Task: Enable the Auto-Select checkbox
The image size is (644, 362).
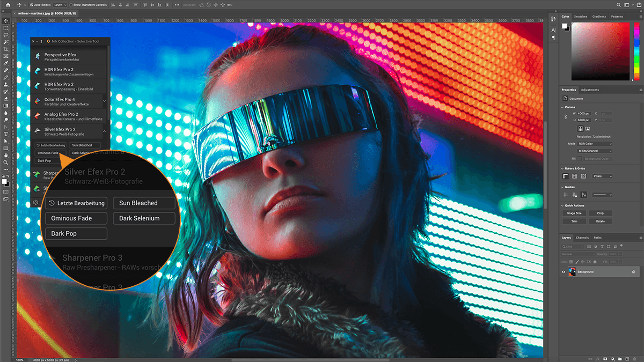Action: (32, 5)
